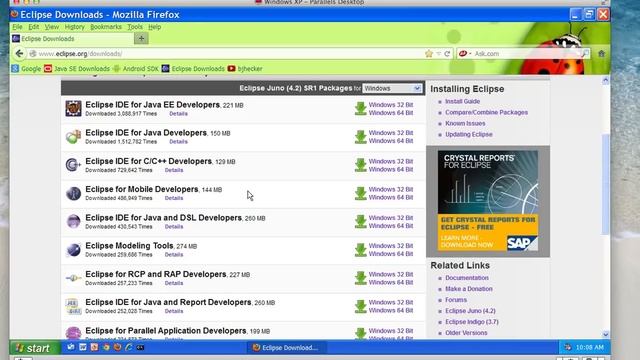
Task: Click the Eclipse Modeling Tools package icon
Action: 73,249
